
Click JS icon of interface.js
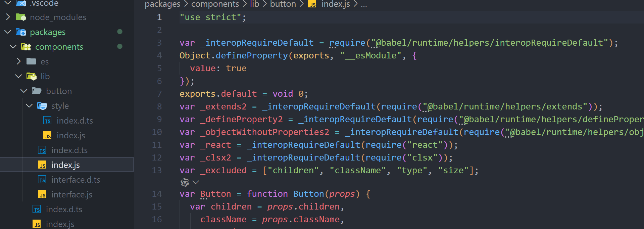pos(42,194)
